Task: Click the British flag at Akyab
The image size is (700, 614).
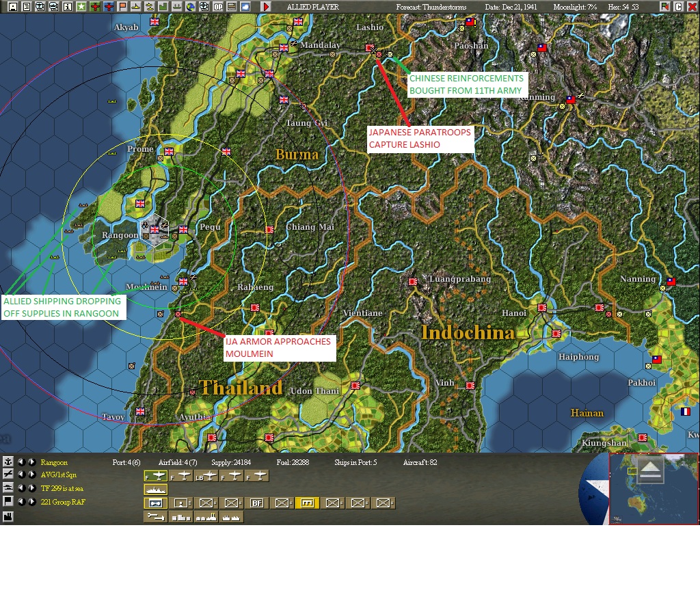Action: pos(154,21)
